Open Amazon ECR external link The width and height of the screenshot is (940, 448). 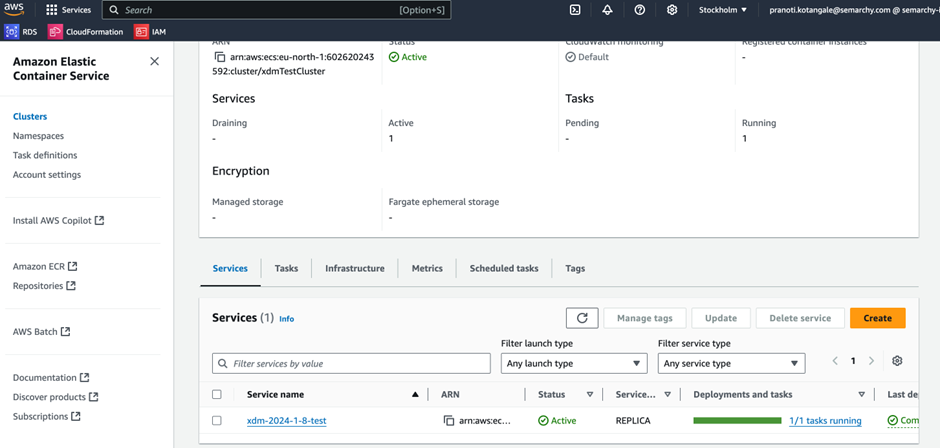click(x=45, y=266)
